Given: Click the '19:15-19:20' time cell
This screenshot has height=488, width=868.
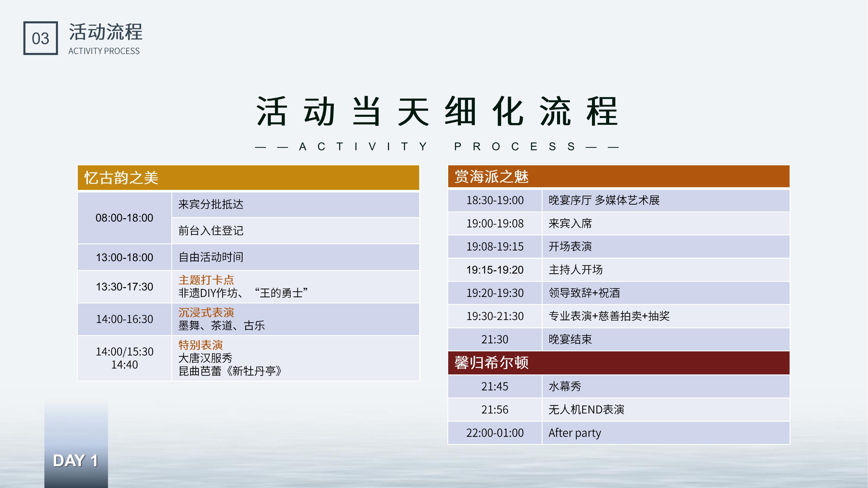Looking at the screenshot, I should pos(495,270).
